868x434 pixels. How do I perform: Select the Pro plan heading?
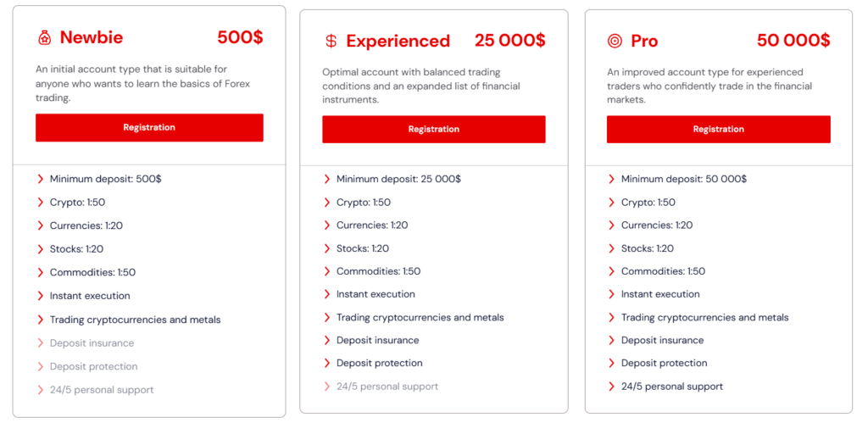644,42
